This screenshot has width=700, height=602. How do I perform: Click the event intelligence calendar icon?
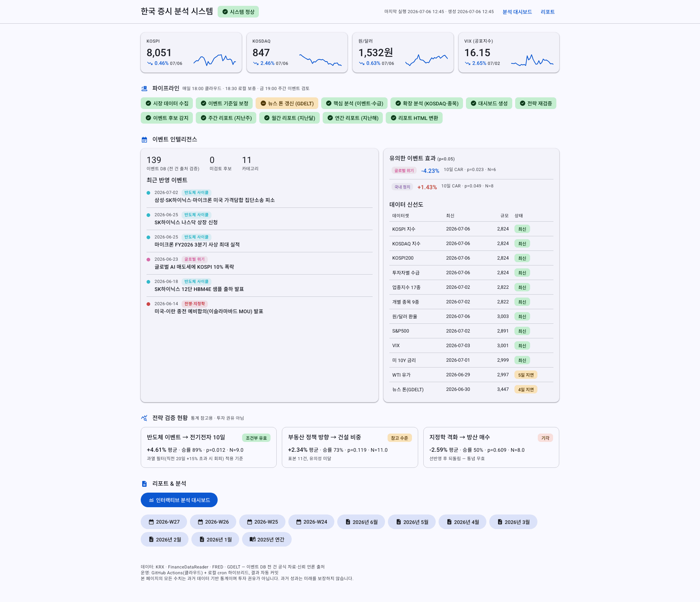click(x=144, y=140)
